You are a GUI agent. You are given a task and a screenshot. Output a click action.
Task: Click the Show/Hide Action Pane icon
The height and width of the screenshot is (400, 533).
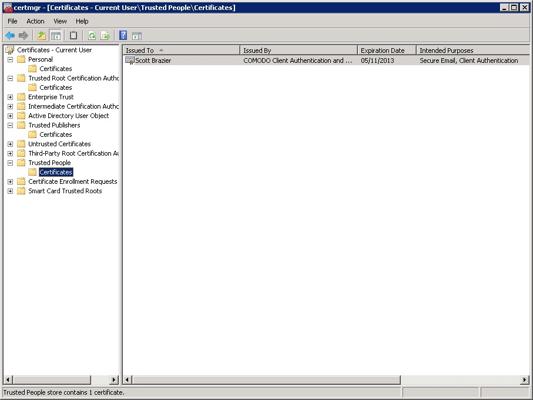(x=137, y=35)
